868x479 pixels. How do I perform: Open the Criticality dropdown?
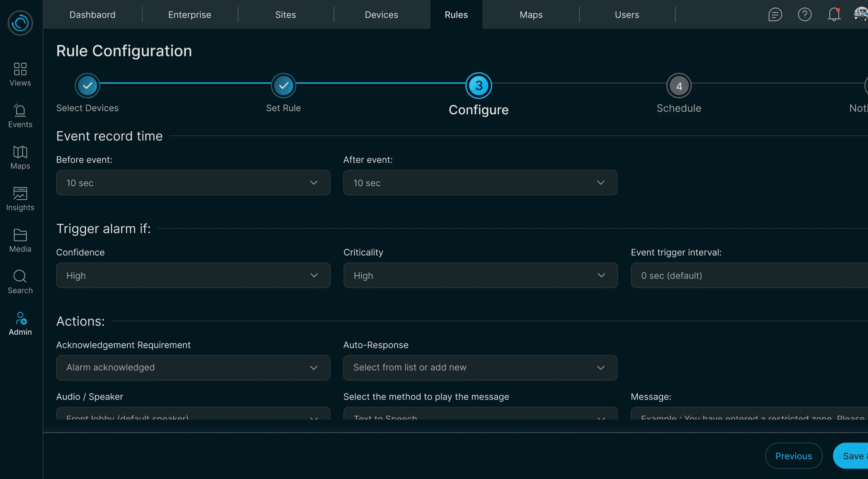480,275
